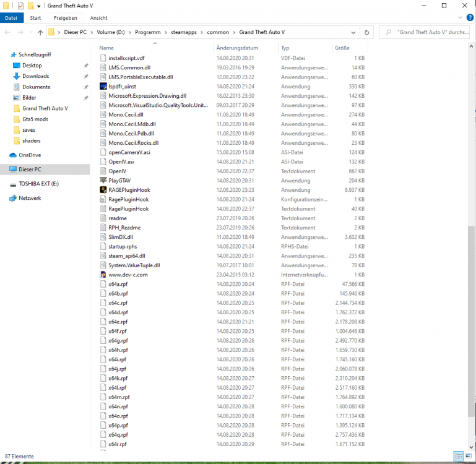The width and height of the screenshot is (476, 464).
Task: Open Dokumente in the sidebar
Action: 36,87
